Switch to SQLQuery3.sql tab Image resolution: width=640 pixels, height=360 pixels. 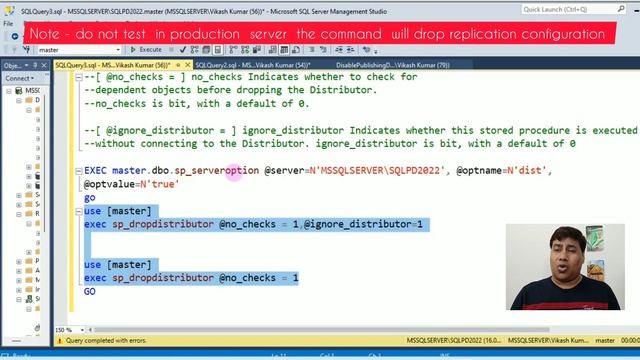113,65
